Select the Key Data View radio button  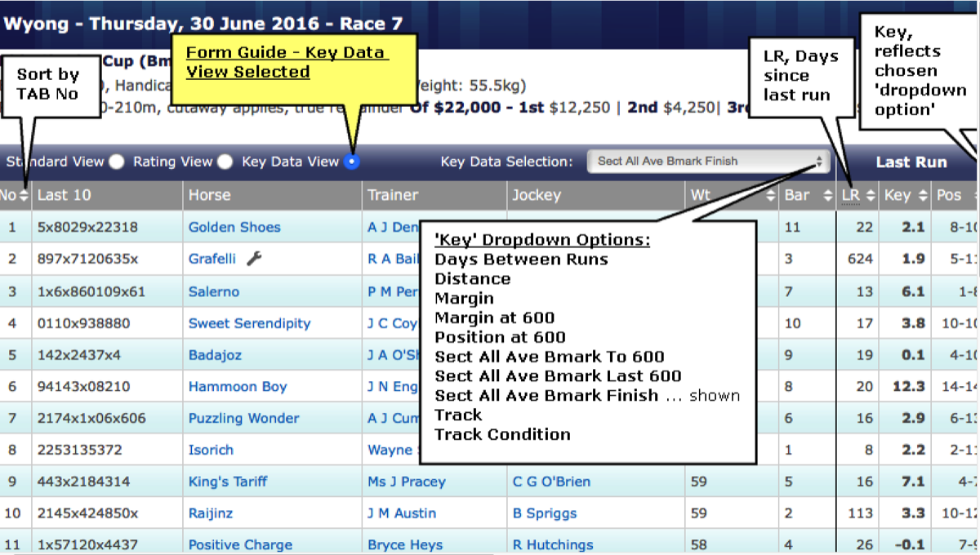(351, 162)
